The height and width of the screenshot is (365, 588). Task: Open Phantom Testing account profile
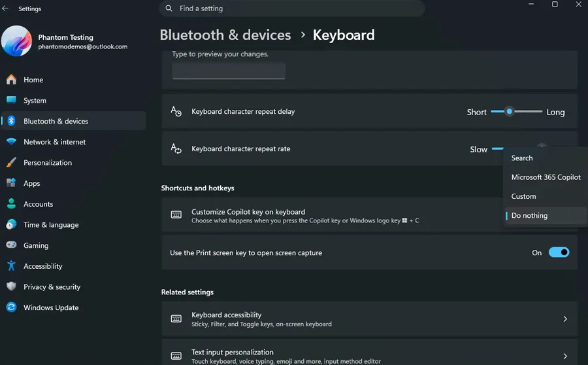(65, 41)
